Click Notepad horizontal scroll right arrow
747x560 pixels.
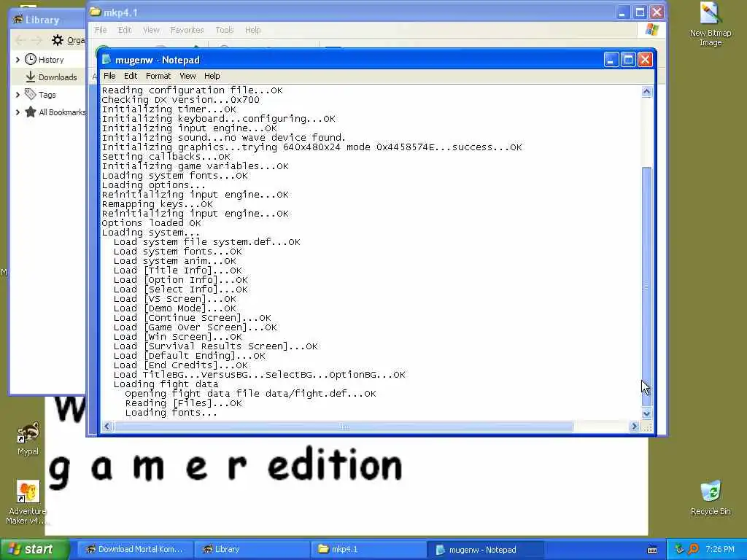click(x=634, y=426)
